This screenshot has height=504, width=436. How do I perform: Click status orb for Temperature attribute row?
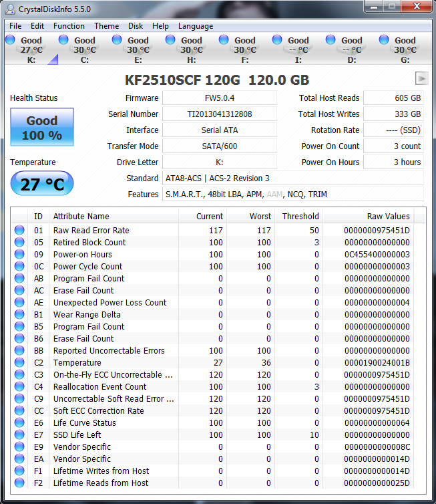19,363
